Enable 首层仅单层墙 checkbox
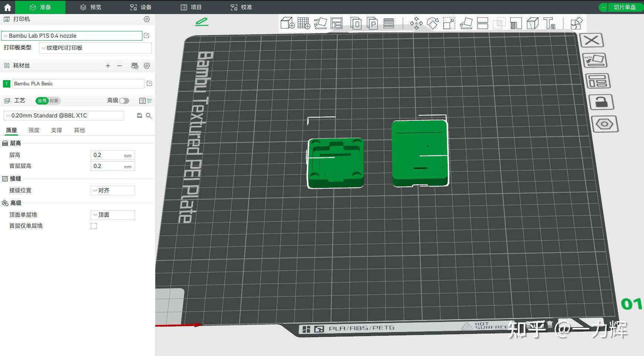The width and height of the screenshot is (644, 356). pos(94,226)
